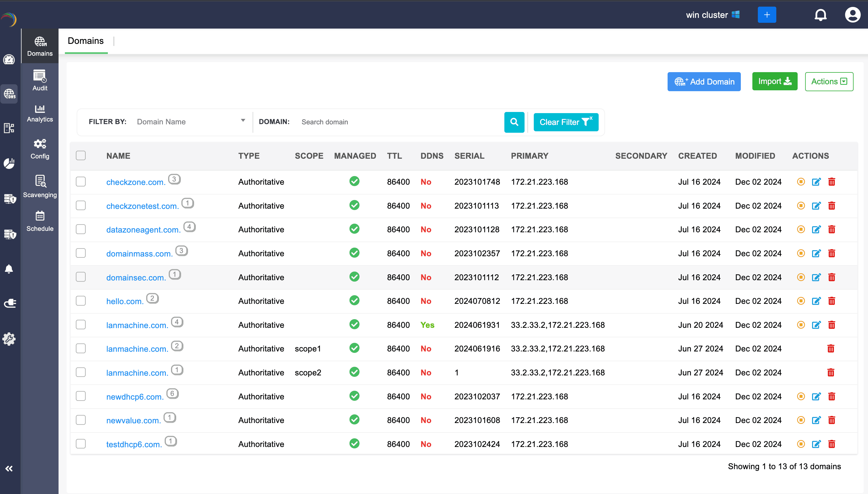Delete the hello.com. domain row
Image resolution: width=868 pixels, height=494 pixels.
coord(831,301)
